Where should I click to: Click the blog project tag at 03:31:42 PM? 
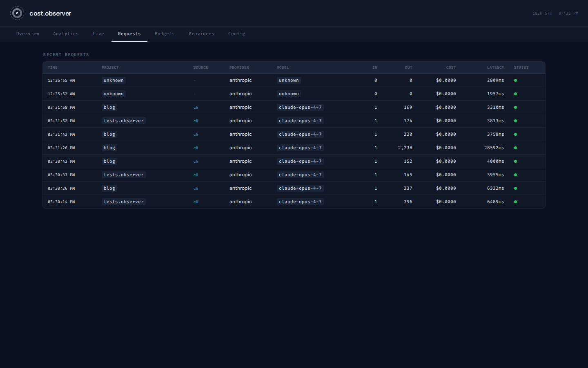[x=109, y=135]
